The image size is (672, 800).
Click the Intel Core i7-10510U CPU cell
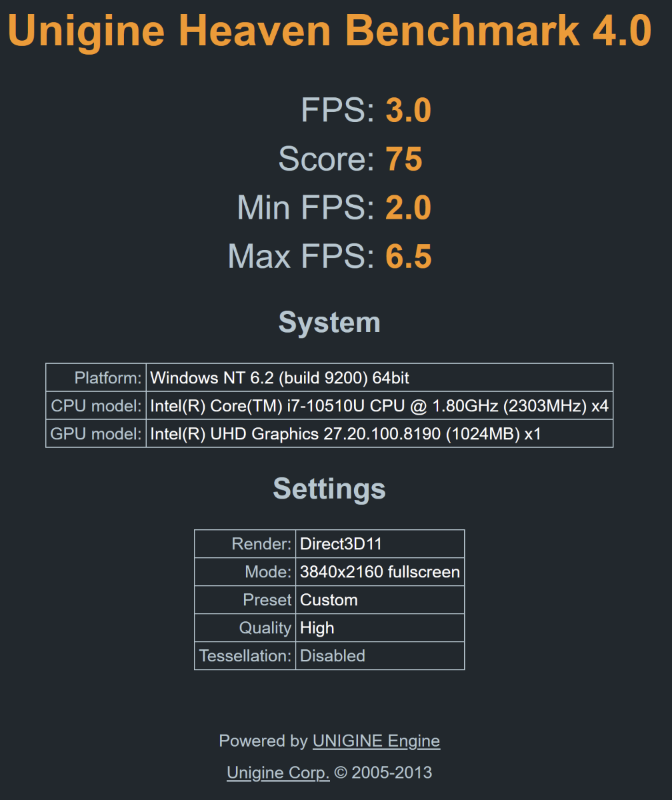click(x=379, y=406)
